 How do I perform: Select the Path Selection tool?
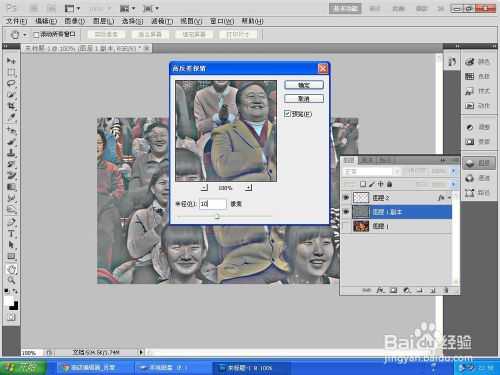tap(11, 245)
